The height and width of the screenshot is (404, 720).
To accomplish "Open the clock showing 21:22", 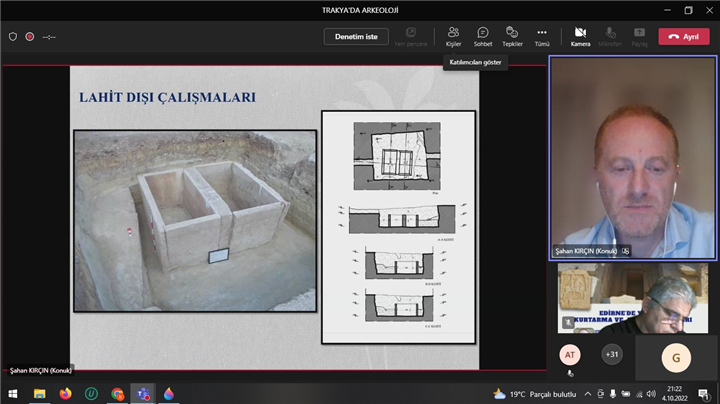I will (x=675, y=393).
